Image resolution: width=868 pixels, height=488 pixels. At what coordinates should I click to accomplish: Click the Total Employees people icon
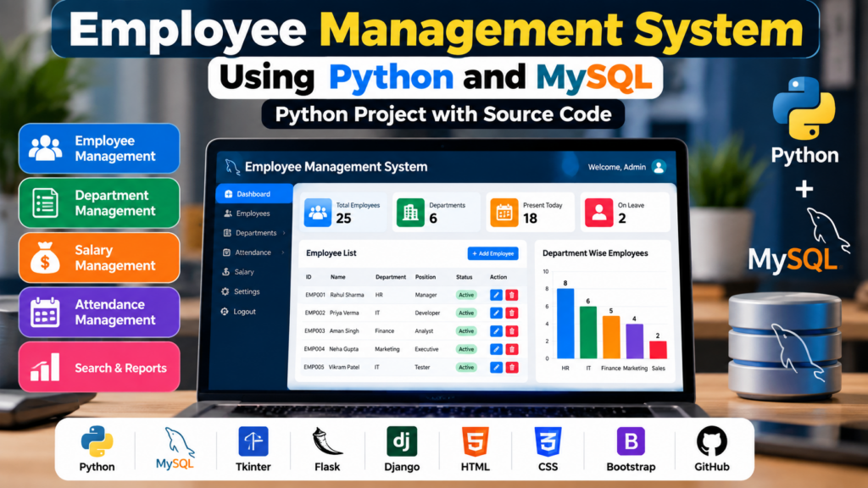click(x=318, y=213)
